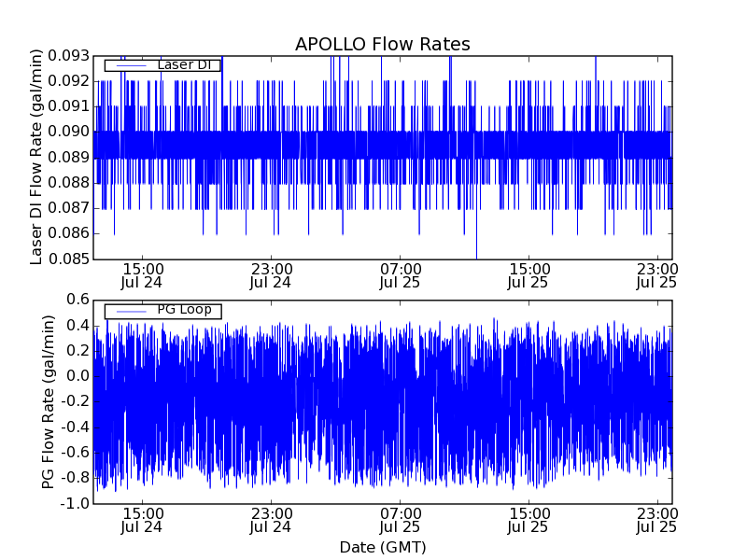747x560 pixels.
Task: Click '23:00 Jul 25' under the PG Loop plot
Action: pyautogui.click(x=657, y=520)
